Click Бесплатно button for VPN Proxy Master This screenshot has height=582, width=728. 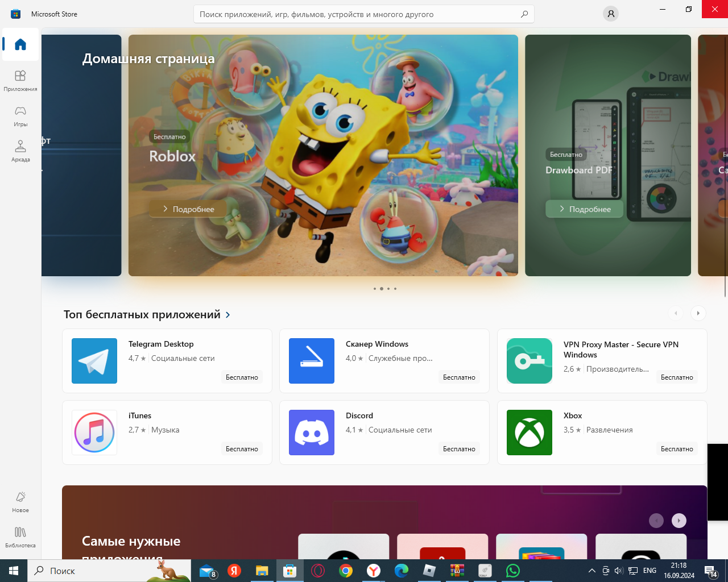tap(677, 377)
